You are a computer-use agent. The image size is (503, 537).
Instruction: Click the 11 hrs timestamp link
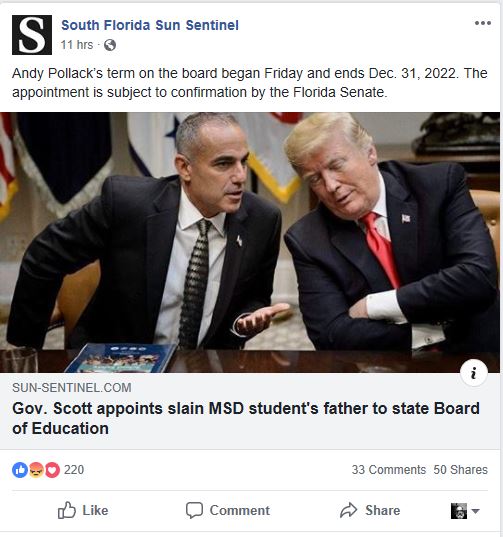coord(77,45)
